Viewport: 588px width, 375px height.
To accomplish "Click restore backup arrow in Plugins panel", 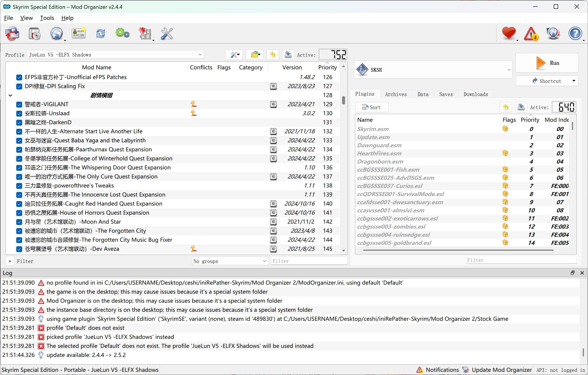I will coord(506,107).
